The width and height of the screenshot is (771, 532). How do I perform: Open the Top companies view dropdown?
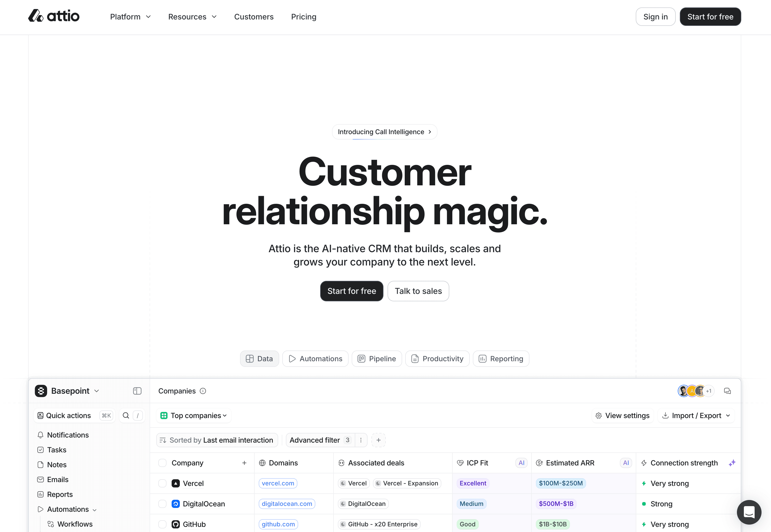[x=194, y=415]
